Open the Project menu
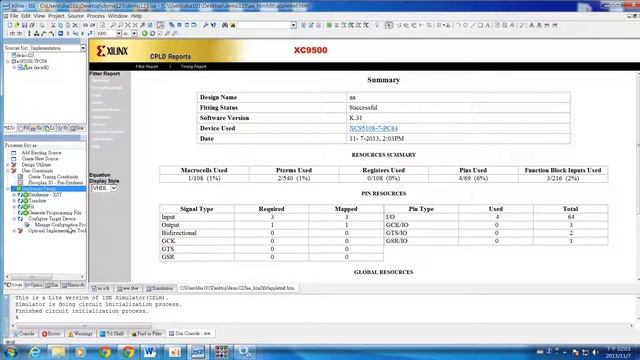 [x=56, y=16]
